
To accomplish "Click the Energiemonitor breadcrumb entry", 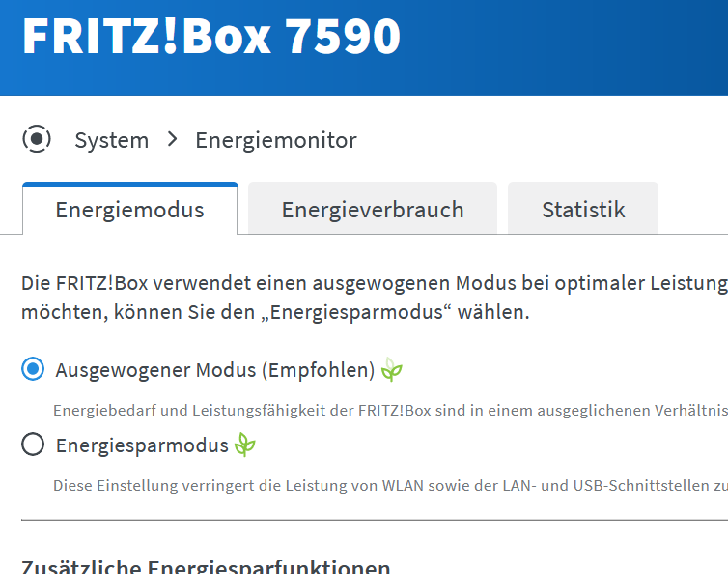I will pyautogui.click(x=276, y=140).
